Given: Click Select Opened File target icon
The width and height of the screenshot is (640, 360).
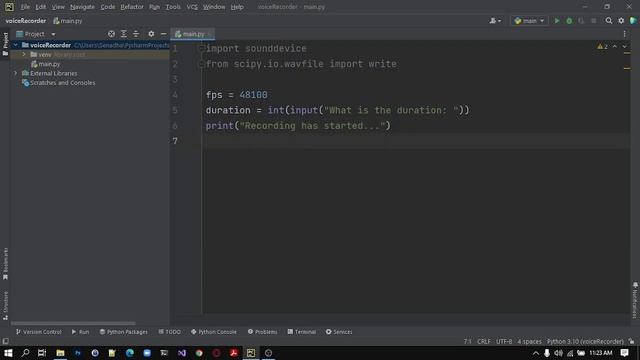Looking at the screenshot, I should (111, 34).
